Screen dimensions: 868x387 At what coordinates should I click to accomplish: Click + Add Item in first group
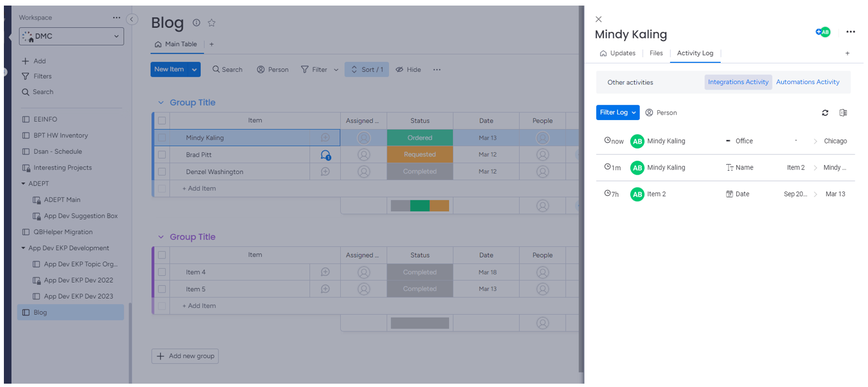(x=199, y=188)
